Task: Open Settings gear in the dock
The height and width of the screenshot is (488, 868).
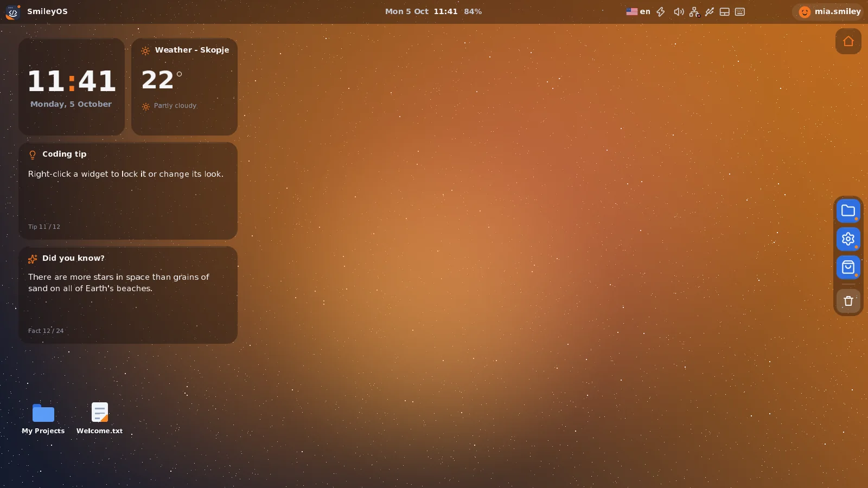Action: tap(848, 239)
